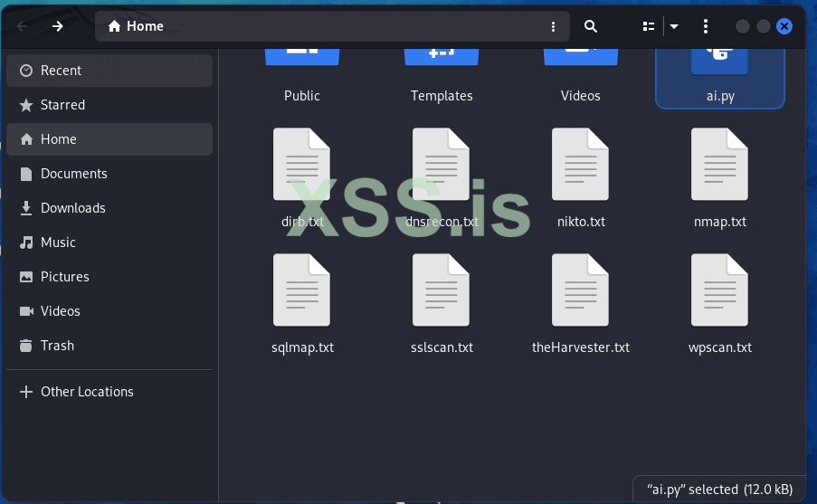Select the sqlmap.txt file icon
This screenshot has width=817, height=504.
(301, 290)
